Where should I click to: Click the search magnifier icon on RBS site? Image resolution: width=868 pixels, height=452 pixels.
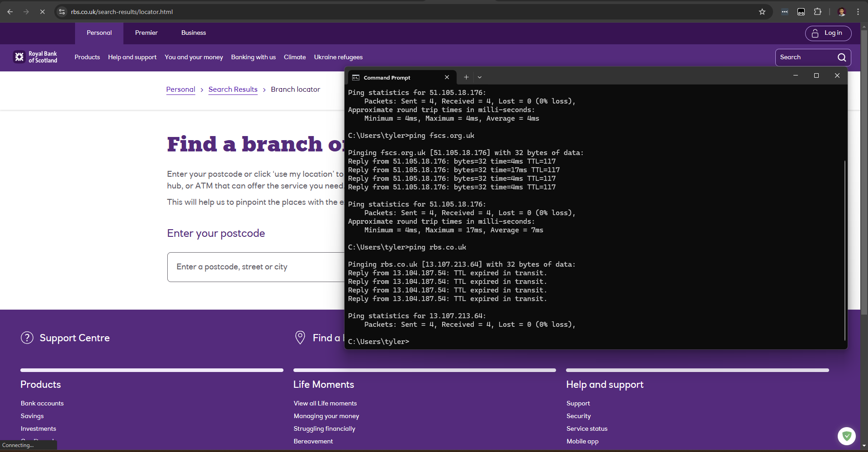click(841, 57)
